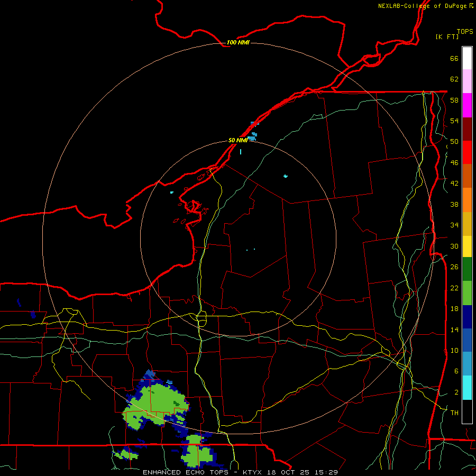Click the "[K FT]" legend units label
Viewport: 476px width, 476px height.
click(447, 36)
